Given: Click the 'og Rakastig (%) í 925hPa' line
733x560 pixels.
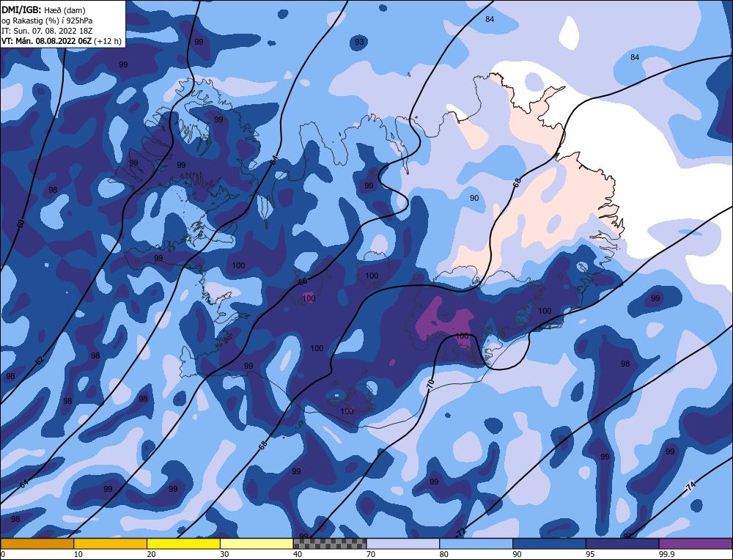Looking at the screenshot, I should coord(47,21).
